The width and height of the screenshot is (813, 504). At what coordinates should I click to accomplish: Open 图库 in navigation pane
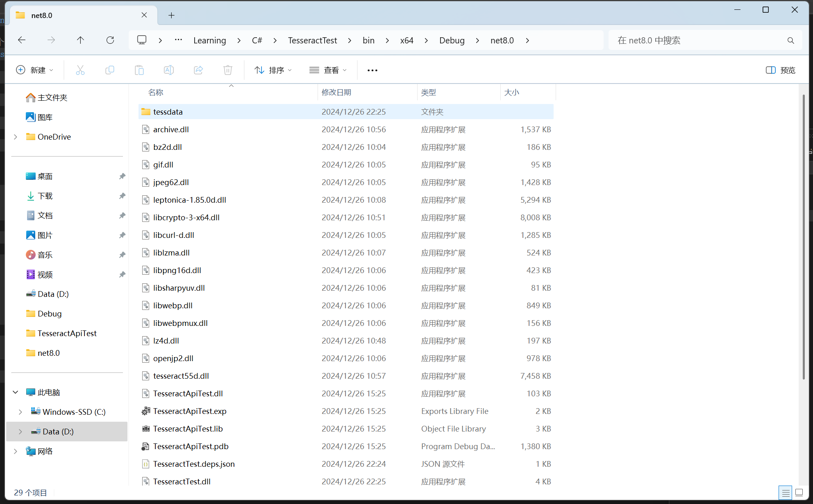[39, 117]
